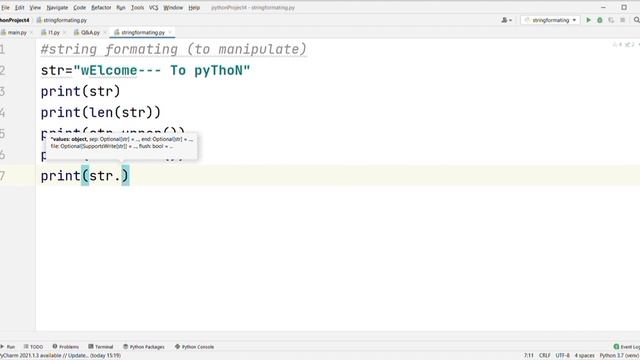Open the Refactor menu
The width and height of the screenshot is (640, 360).
[x=101, y=7]
